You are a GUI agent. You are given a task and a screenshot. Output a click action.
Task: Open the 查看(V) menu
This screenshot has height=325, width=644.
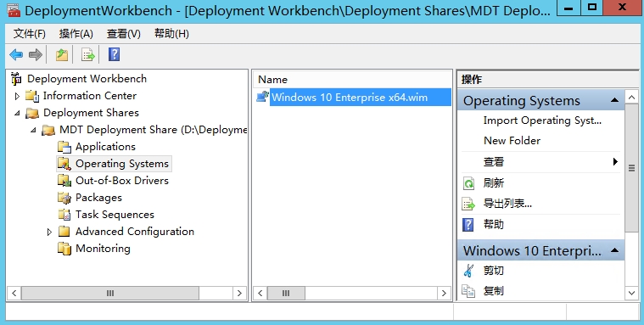coord(124,34)
